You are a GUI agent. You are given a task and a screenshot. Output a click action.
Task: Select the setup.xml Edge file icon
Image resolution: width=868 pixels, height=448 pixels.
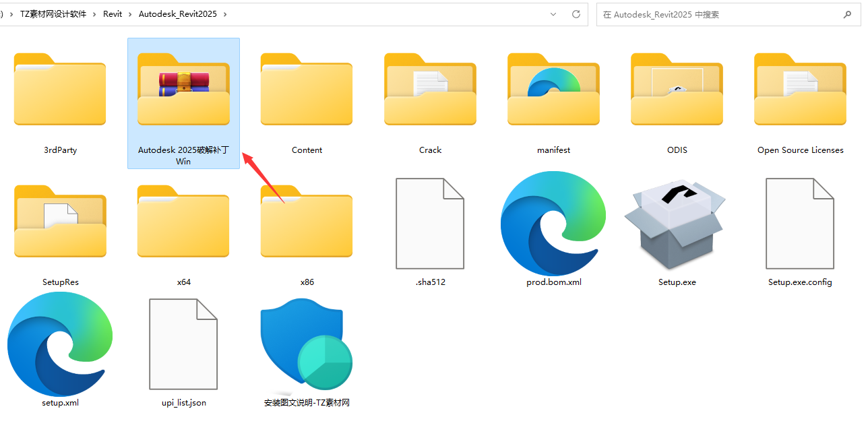click(x=60, y=344)
